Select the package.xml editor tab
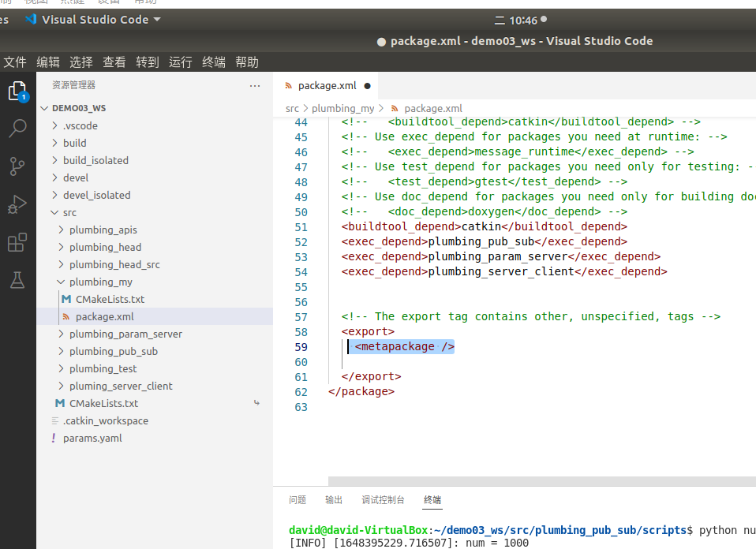The image size is (756, 549). click(327, 86)
